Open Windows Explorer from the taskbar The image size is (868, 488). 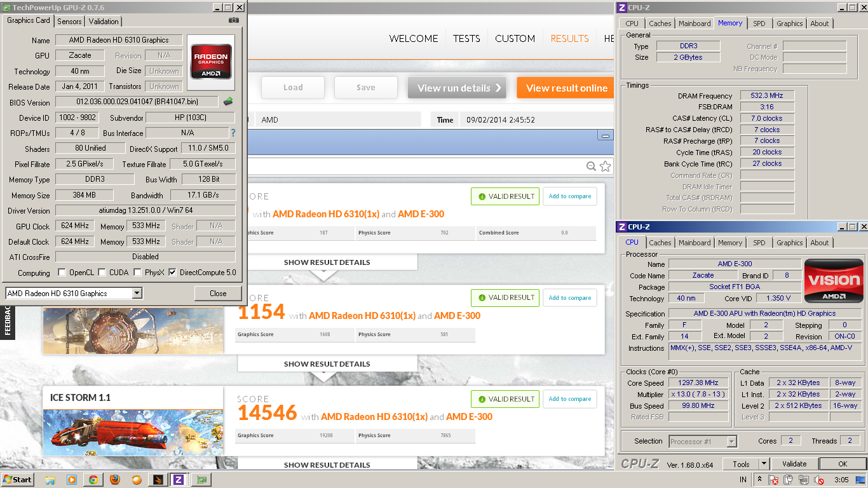[x=50, y=480]
